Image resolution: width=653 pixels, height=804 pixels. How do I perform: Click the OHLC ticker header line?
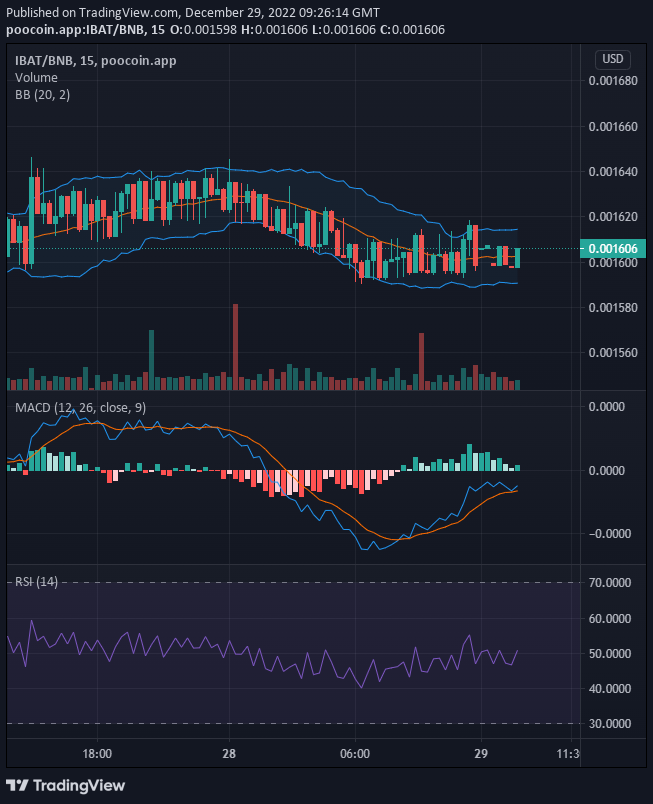[x=226, y=30]
